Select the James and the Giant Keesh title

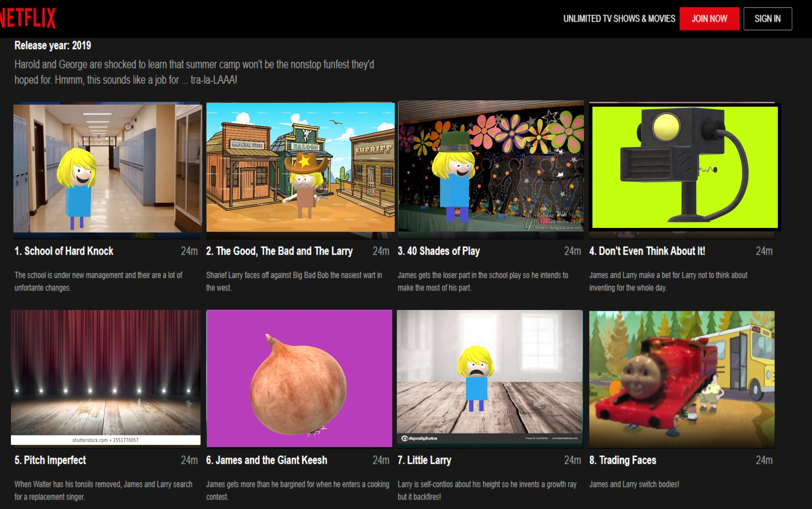pos(266,460)
